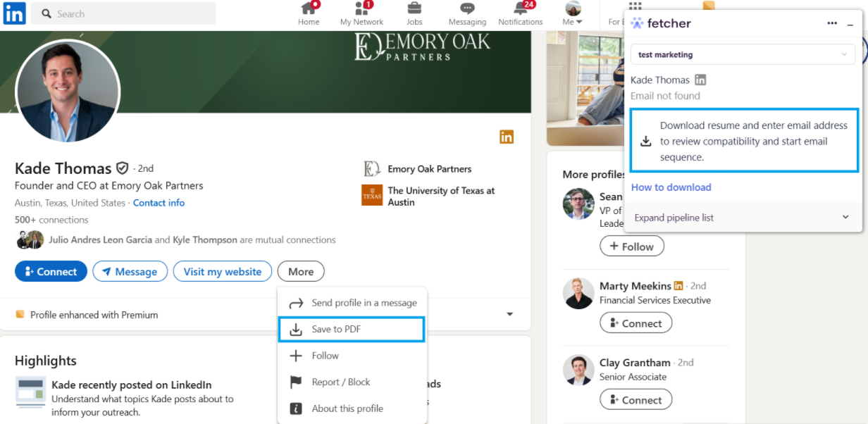Click the Premium badge next to Marty Meekins
The width and height of the screenshot is (868, 424).
[x=678, y=286]
